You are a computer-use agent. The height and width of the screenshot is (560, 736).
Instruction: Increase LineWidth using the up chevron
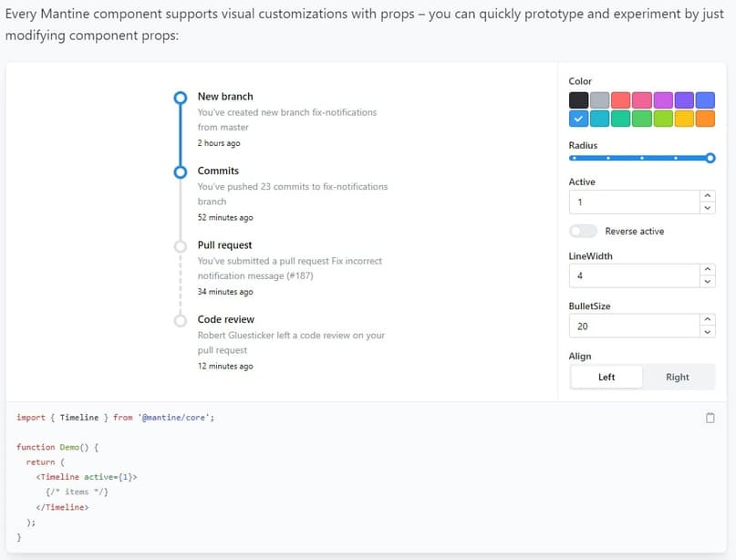pos(708,270)
